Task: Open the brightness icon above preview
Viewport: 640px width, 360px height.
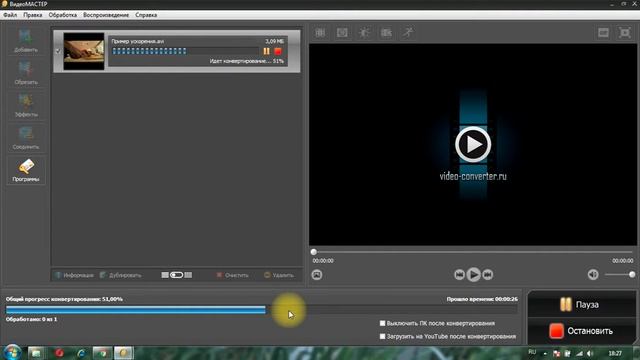Action: [364, 33]
